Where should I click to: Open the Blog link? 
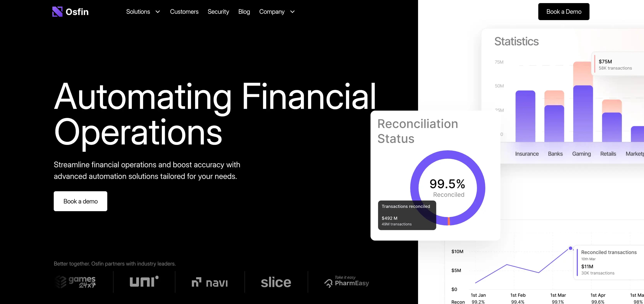click(x=244, y=12)
